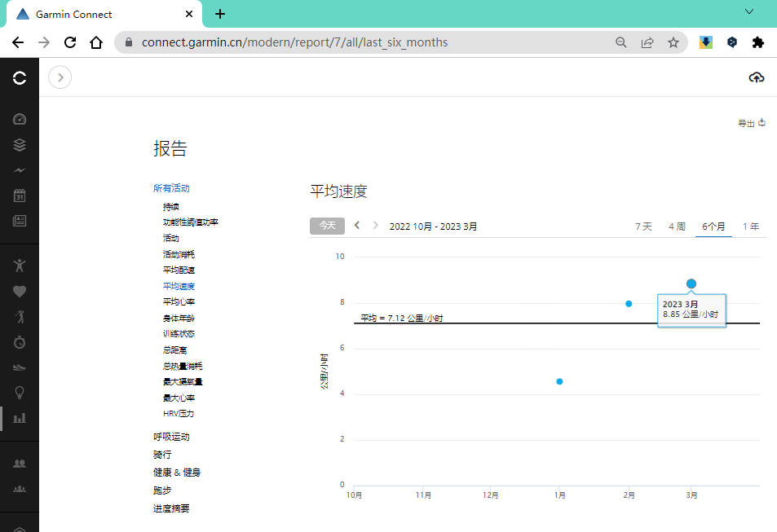Switch chart range to 1年
This screenshot has width=777, height=532.
tap(751, 226)
